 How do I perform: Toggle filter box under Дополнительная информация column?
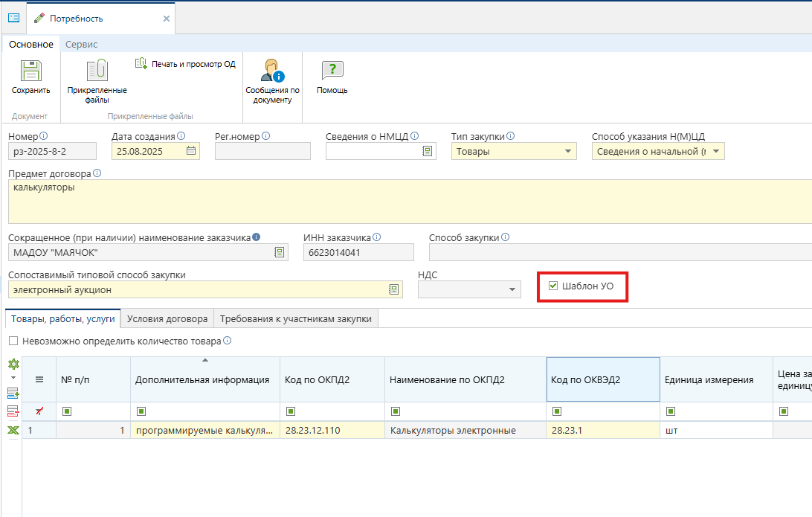[x=141, y=411]
